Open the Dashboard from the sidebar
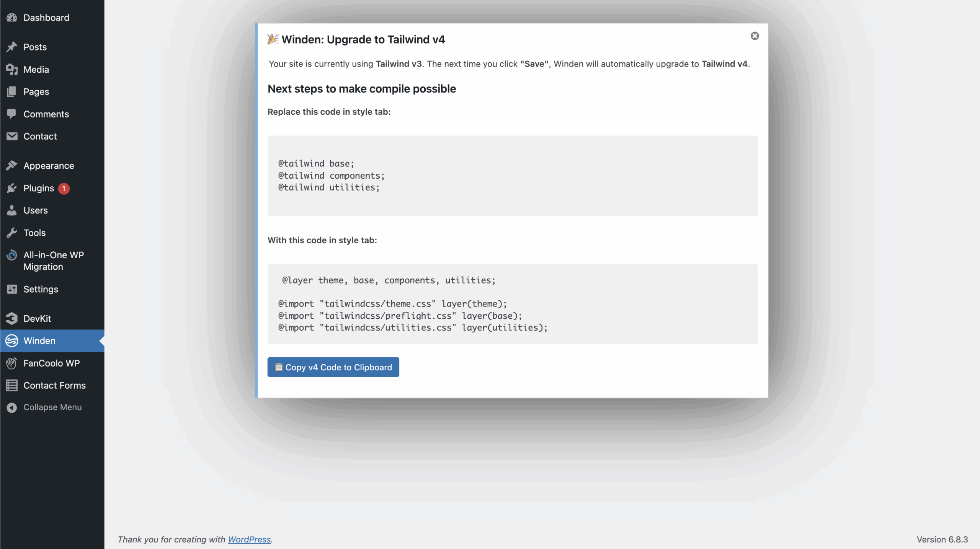 12,18
